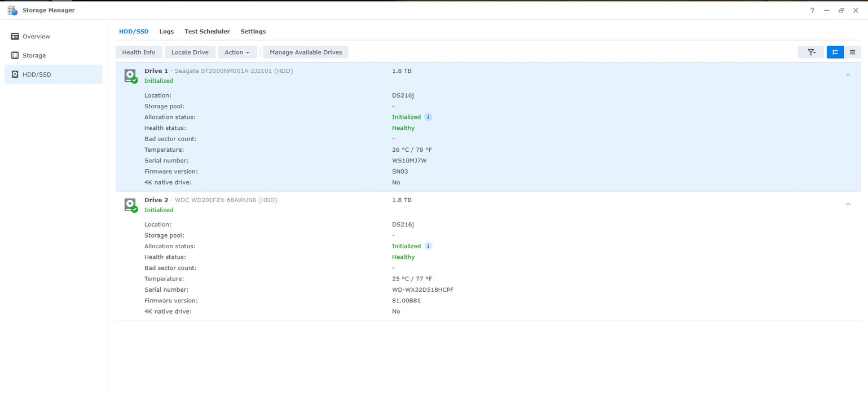Click serial number WD-WX32D518HCPF

[x=423, y=290]
